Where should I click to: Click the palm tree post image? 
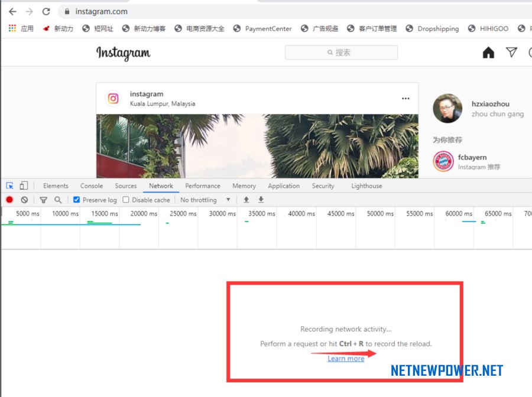tap(257, 146)
